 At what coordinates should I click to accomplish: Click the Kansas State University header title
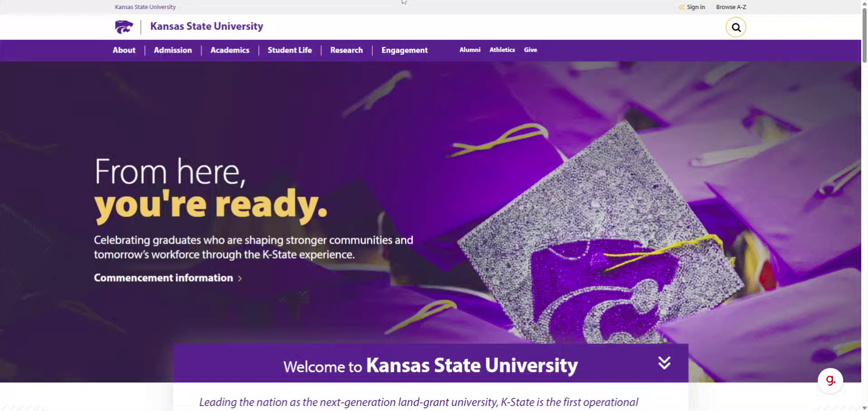207,26
